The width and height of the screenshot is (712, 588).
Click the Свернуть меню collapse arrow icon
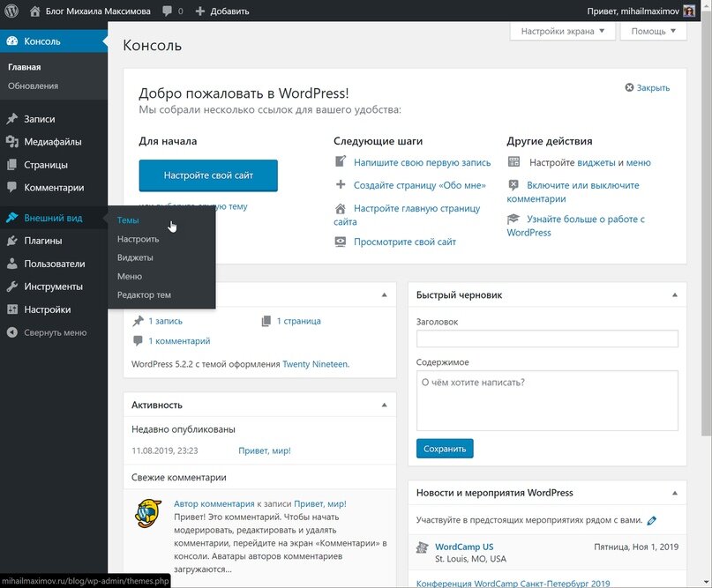point(12,332)
